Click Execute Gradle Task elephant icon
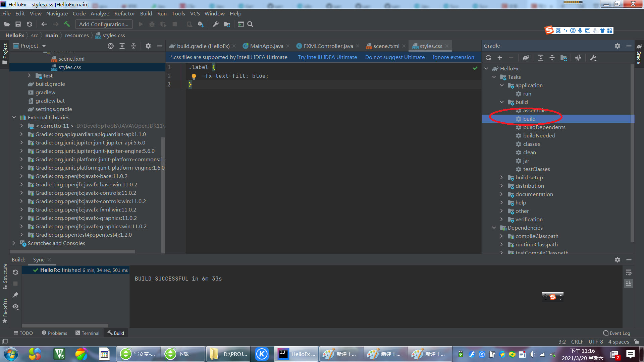The height and width of the screenshot is (362, 644). 526,58
